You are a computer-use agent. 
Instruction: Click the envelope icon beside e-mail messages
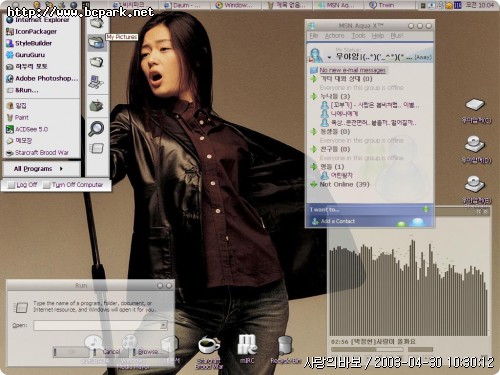pyautogui.click(x=314, y=70)
